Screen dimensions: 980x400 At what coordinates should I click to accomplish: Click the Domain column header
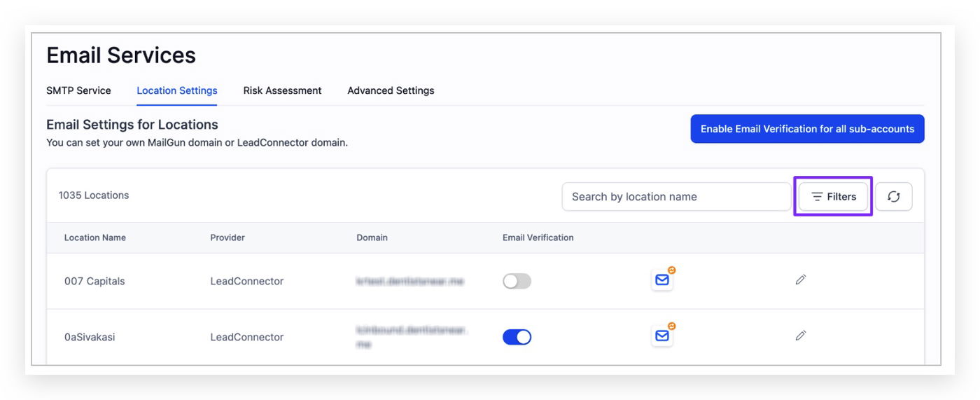click(x=372, y=237)
